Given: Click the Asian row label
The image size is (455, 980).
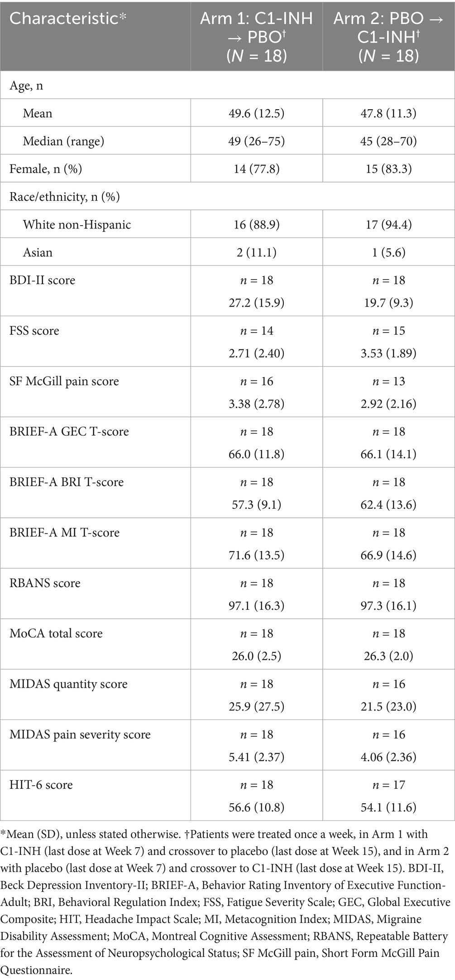Looking at the screenshot, I should click(x=38, y=252).
